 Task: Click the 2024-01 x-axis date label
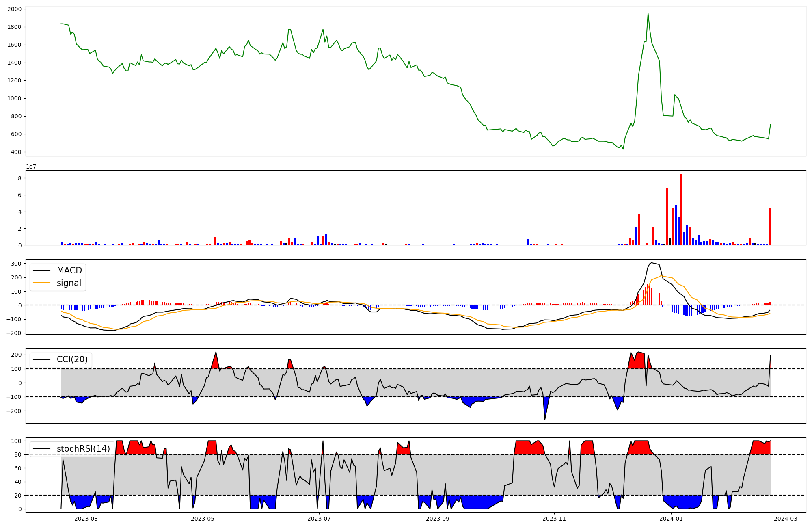[x=671, y=519]
